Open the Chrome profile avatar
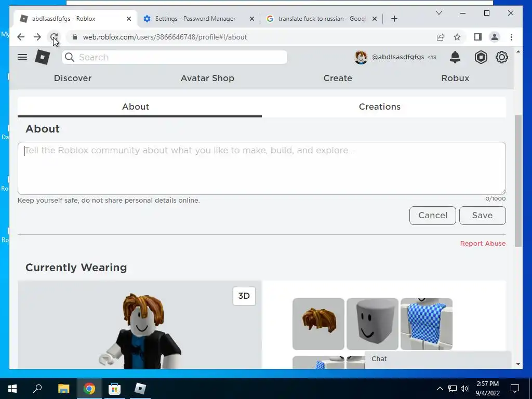Image resolution: width=532 pixels, height=399 pixels. [495, 37]
